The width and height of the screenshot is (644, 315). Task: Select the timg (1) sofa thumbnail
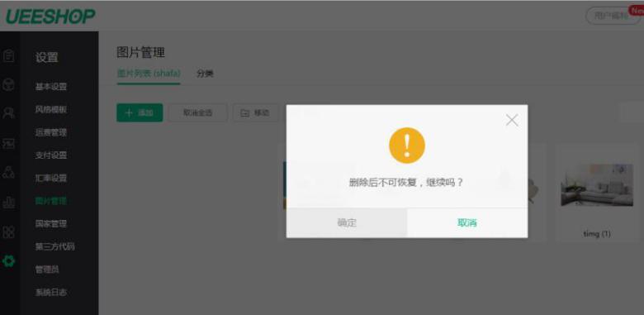[x=597, y=184]
